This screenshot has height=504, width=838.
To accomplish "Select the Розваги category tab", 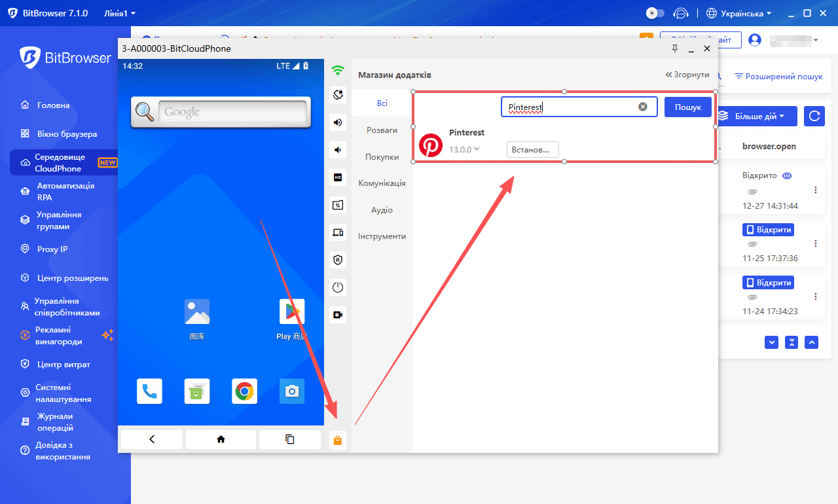I will tap(382, 130).
